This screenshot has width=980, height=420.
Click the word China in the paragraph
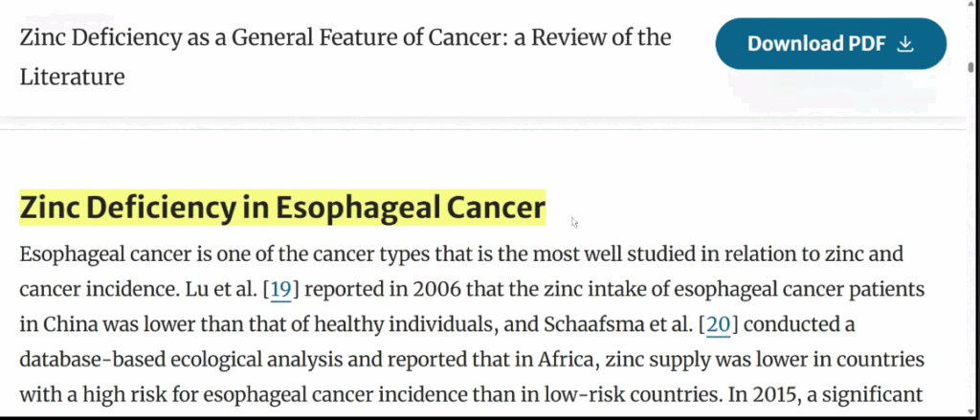coord(71,324)
